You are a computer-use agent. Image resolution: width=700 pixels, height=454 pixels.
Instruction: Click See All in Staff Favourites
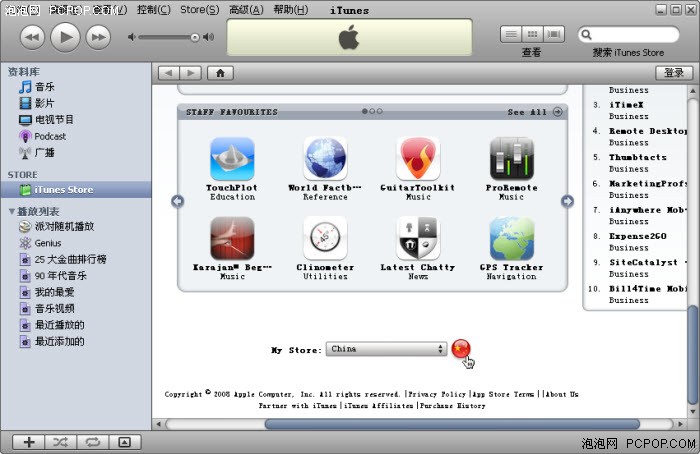tap(534, 112)
